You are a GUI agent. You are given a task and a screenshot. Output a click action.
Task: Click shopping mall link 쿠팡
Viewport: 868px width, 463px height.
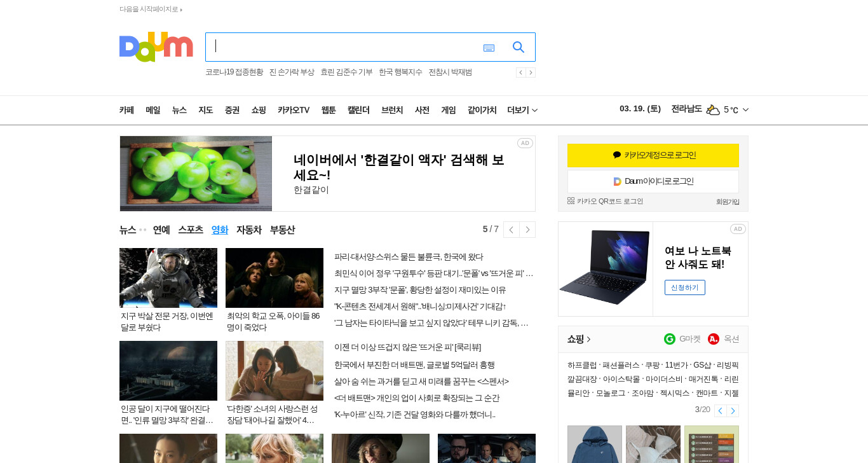652,365
